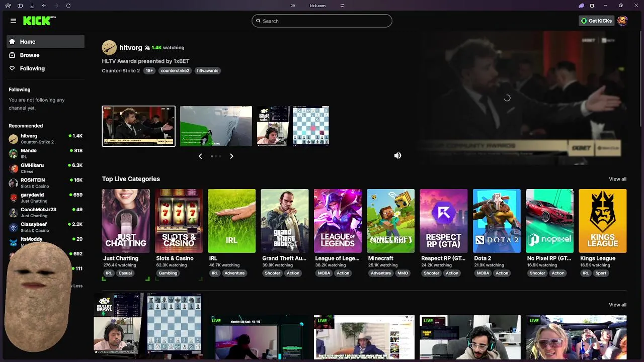Viewport: 644px width, 362px height.
Task: Open the Respect RP (GTA) category card
Action: 444,221
